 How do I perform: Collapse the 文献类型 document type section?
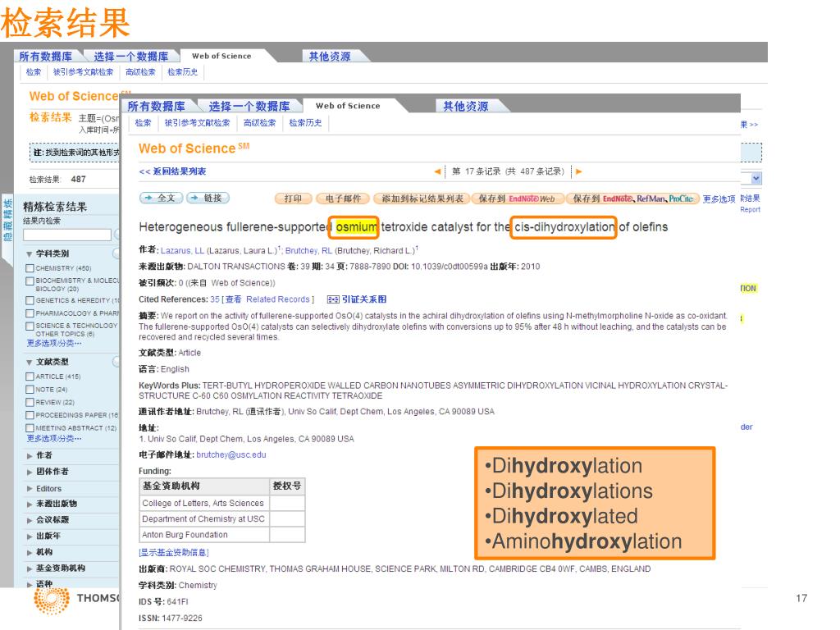coord(30,362)
